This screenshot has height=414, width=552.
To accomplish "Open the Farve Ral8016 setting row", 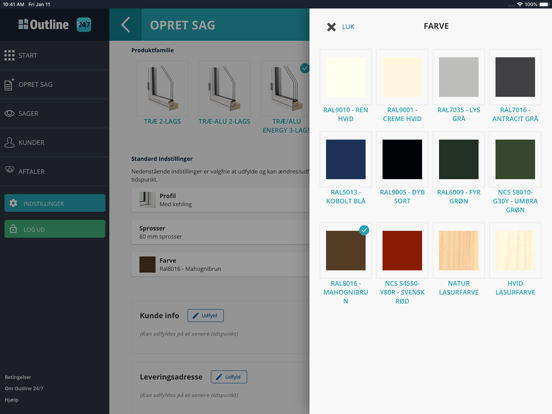I will (220, 264).
